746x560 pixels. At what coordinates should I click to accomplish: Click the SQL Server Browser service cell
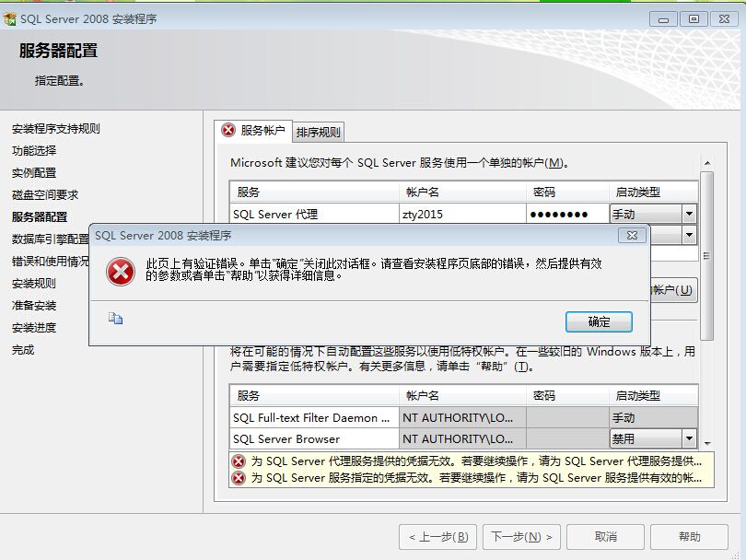click(x=314, y=438)
